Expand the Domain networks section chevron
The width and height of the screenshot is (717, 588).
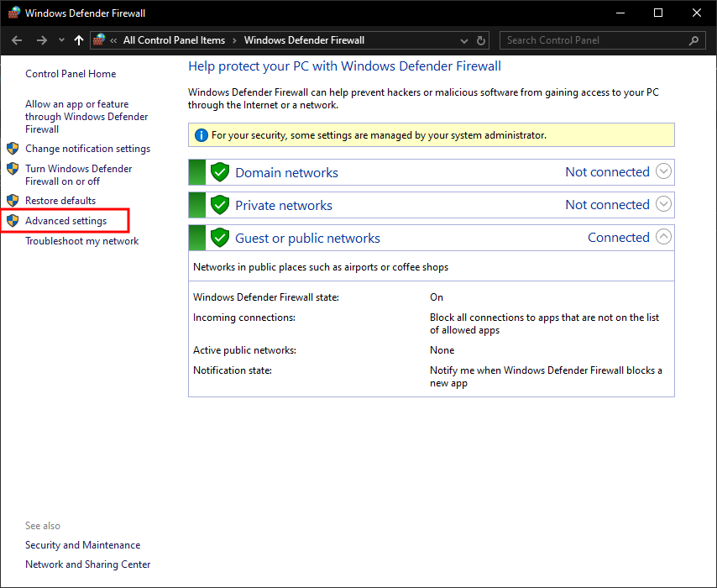[x=663, y=171]
